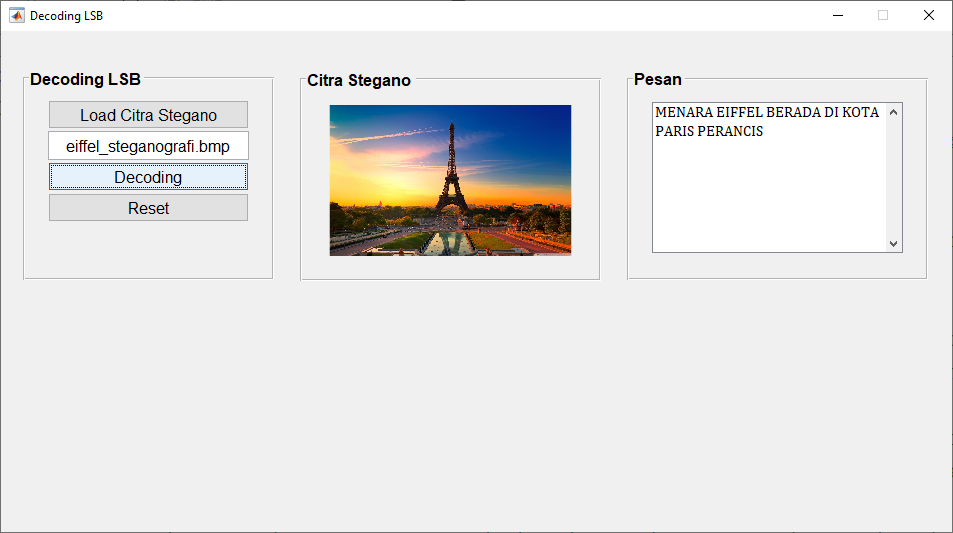The width and height of the screenshot is (953, 533).
Task: Click the MATLAB icon in the title bar
Action: click(x=16, y=15)
